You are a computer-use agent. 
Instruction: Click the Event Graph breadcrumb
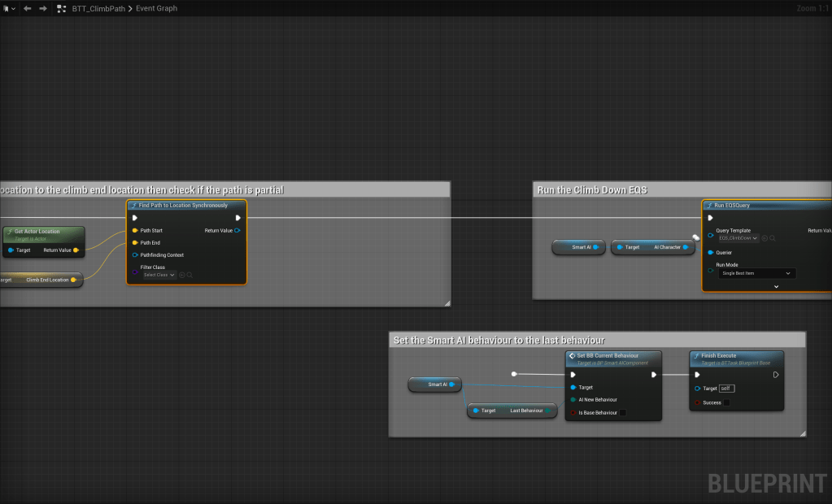tap(156, 8)
